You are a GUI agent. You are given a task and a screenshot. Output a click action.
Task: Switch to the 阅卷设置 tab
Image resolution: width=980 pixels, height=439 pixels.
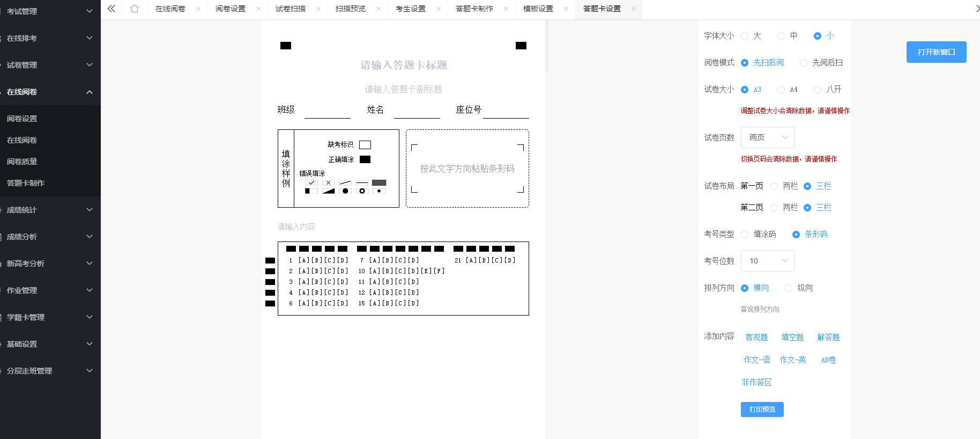[x=231, y=9]
